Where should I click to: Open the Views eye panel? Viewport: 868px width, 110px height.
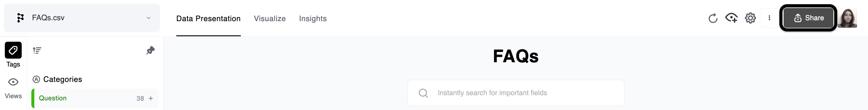pos(13,82)
